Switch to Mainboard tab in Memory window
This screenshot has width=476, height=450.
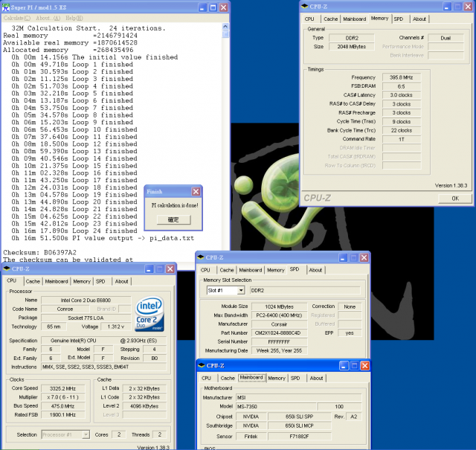coord(354,19)
